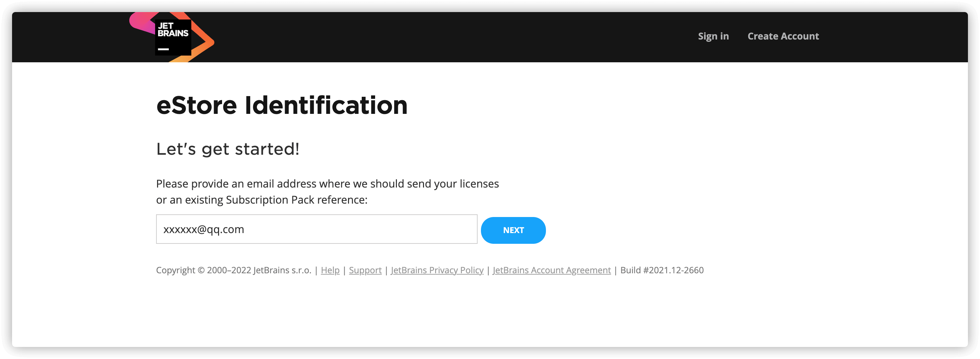Click the "Let's get started!" subheading
Viewport: 980px width, 359px height.
point(227,149)
